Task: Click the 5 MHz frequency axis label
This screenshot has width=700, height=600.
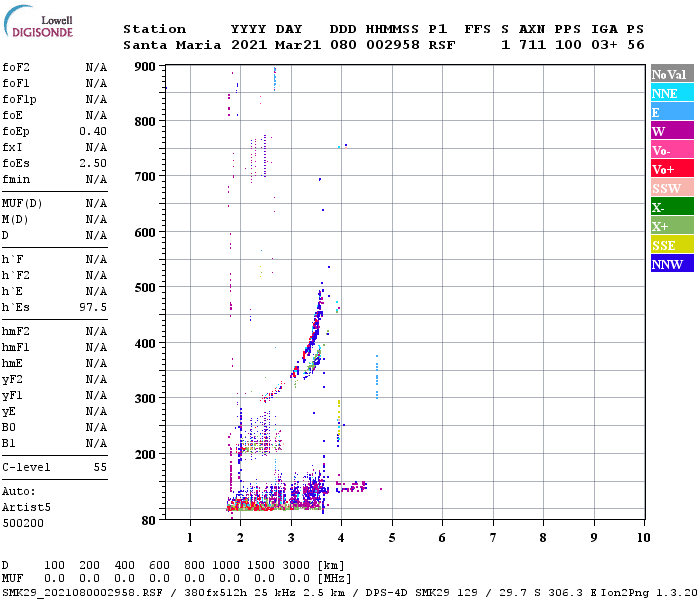Action: [392, 538]
